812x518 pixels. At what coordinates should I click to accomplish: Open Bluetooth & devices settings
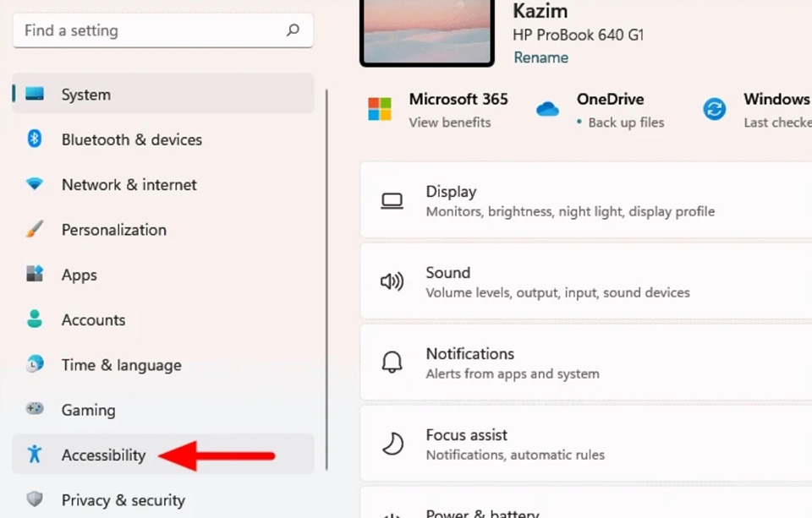[x=163, y=139]
